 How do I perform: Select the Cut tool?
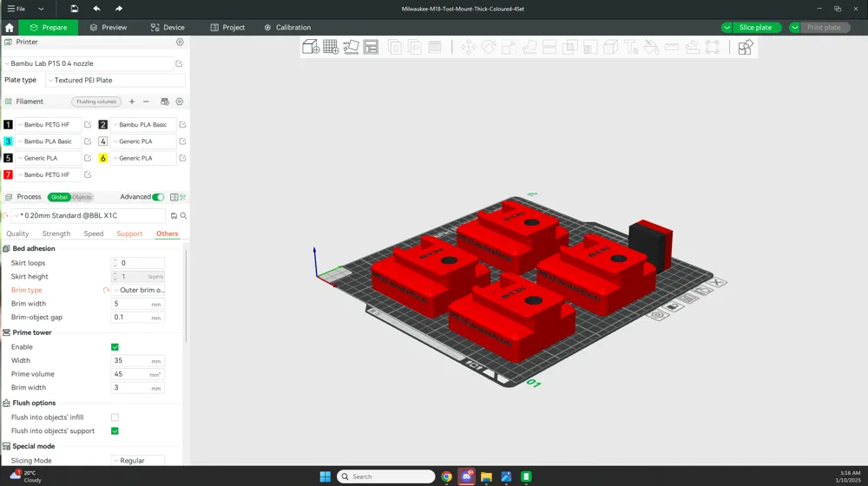549,47
